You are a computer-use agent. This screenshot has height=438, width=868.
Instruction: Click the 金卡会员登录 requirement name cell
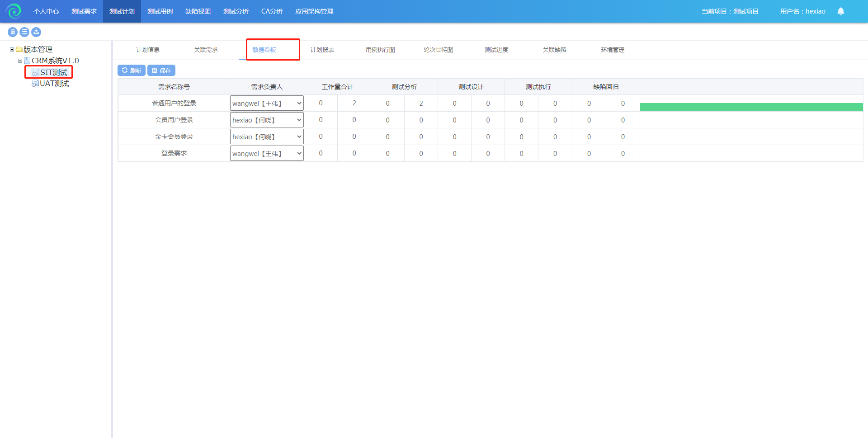[x=174, y=137]
